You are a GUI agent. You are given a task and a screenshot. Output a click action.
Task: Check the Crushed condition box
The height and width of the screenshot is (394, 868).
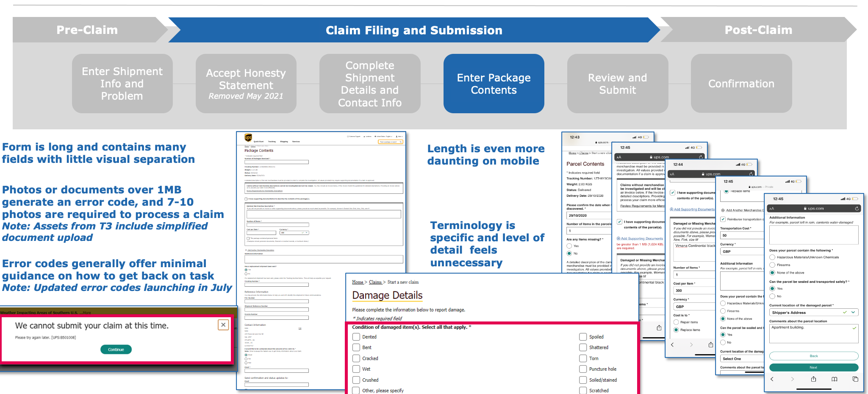pos(356,380)
